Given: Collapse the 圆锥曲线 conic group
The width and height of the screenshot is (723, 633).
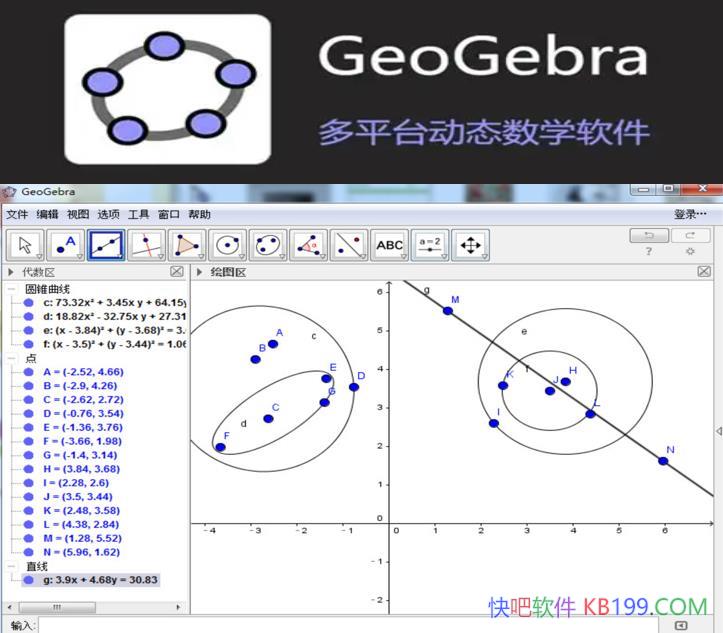Looking at the screenshot, I should tap(12, 289).
